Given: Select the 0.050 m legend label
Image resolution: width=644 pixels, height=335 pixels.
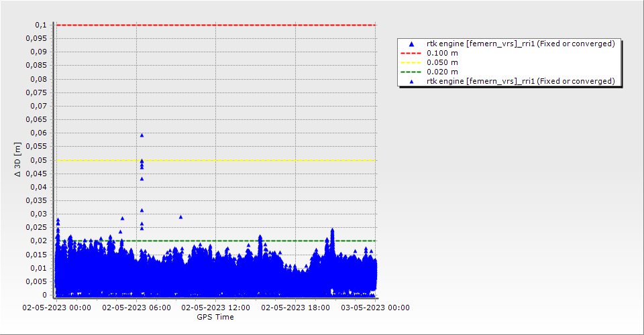Looking at the screenshot, I should tap(443, 62).
